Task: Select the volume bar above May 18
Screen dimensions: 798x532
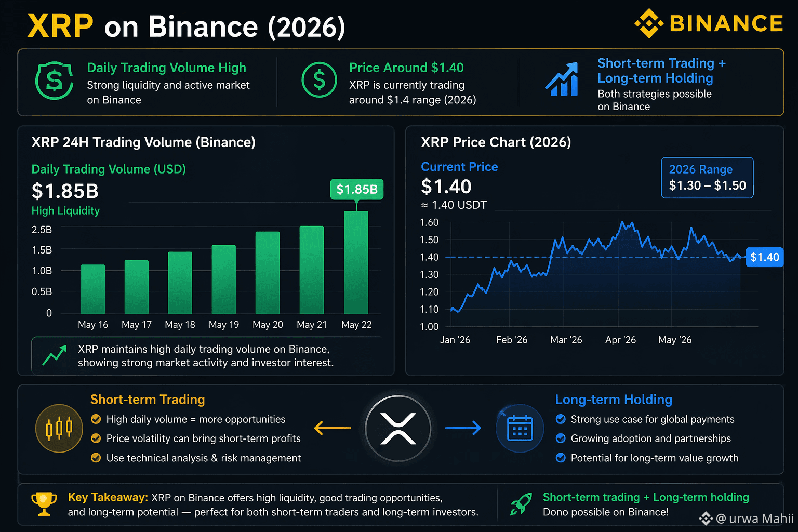Action: (x=180, y=283)
